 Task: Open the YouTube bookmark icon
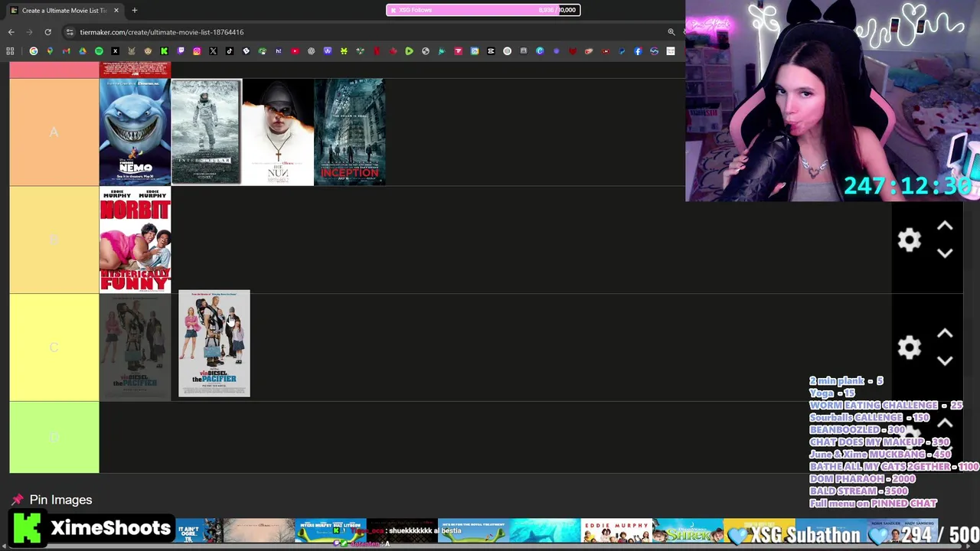[x=295, y=51]
